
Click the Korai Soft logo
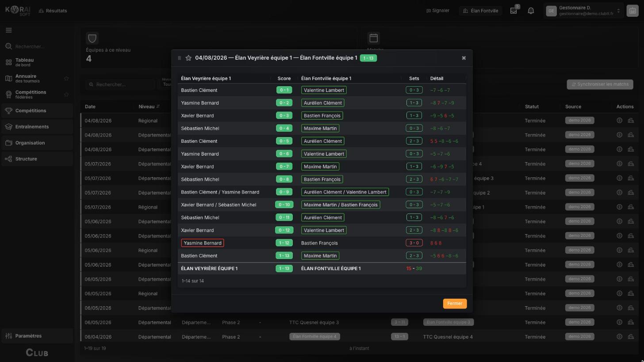point(18,11)
